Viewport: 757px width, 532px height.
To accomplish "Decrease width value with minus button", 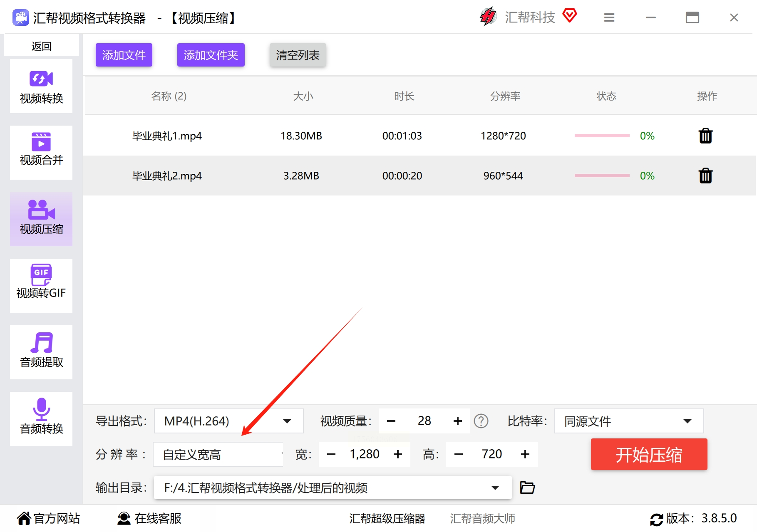I will (x=331, y=454).
